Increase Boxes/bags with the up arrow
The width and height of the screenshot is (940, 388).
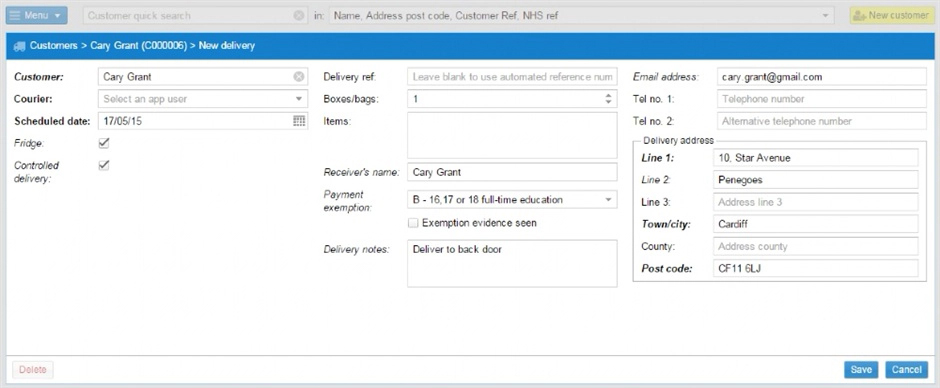[x=608, y=95]
